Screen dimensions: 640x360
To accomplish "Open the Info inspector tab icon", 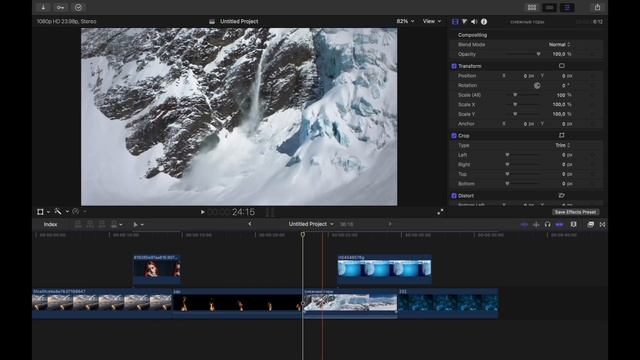I will (484, 22).
